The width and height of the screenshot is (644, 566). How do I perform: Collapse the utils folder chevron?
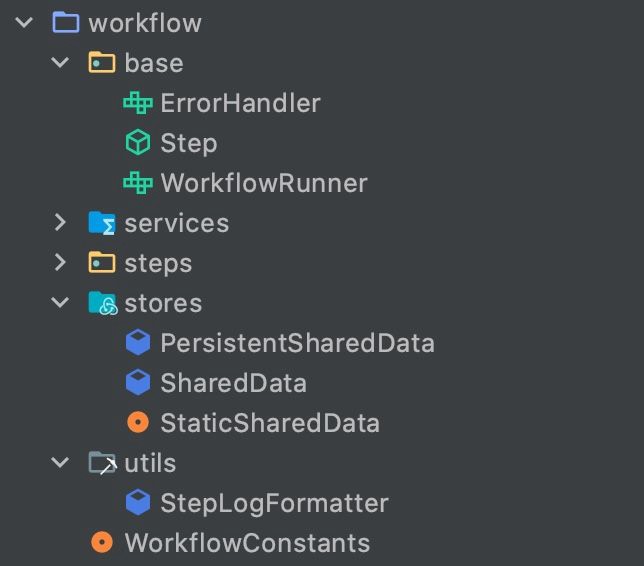click(x=60, y=463)
